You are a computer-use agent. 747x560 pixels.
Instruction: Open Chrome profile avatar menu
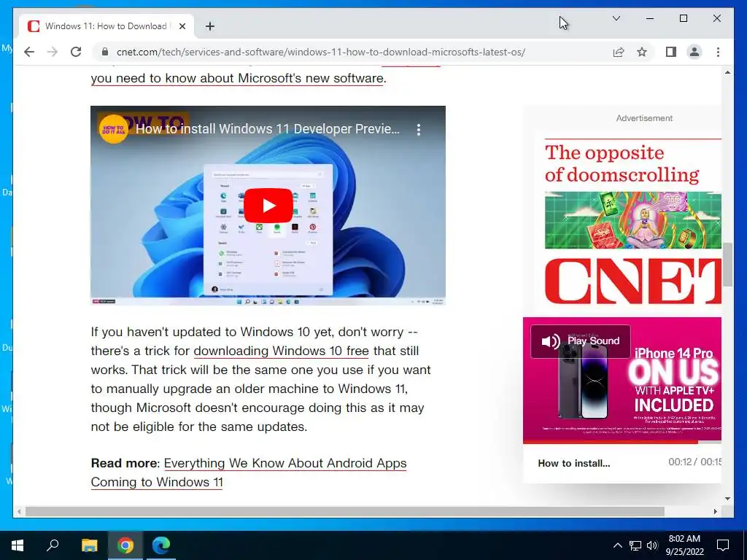point(694,52)
